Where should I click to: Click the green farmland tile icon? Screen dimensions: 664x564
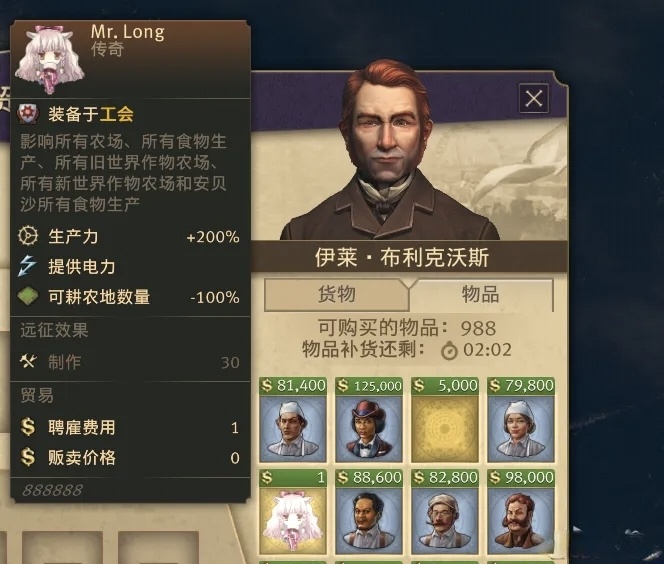[x=28, y=296]
